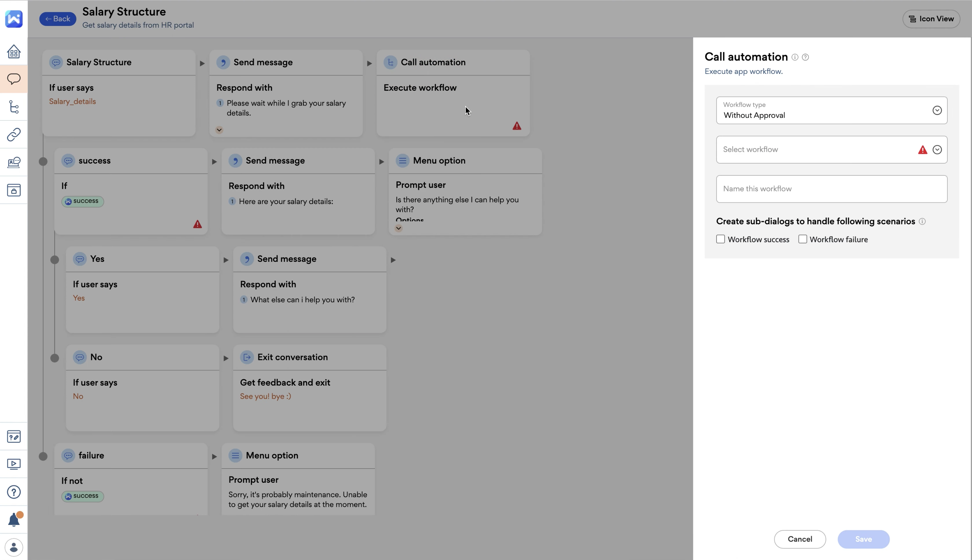Switch to Icon View
The image size is (972, 560).
(x=931, y=19)
